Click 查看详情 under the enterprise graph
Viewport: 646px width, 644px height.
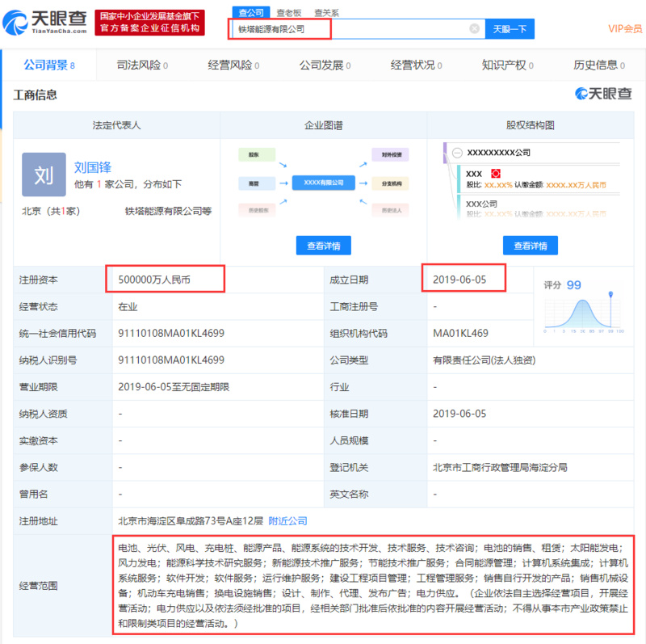[322, 245]
